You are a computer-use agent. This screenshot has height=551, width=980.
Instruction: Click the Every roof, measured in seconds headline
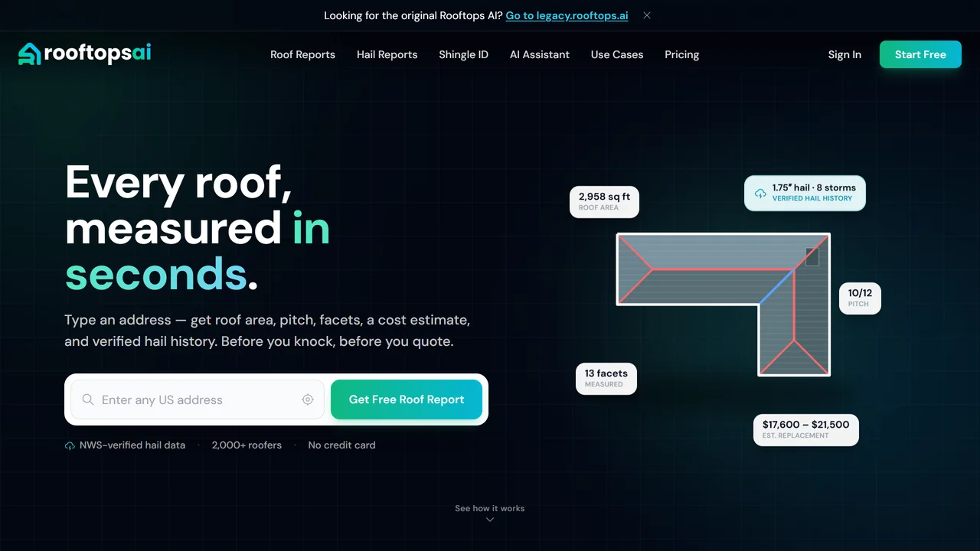click(198, 228)
